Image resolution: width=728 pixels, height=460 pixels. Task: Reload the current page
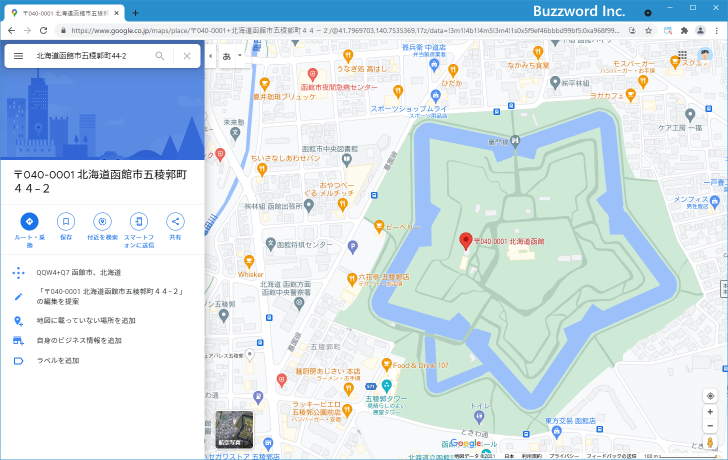click(x=44, y=31)
